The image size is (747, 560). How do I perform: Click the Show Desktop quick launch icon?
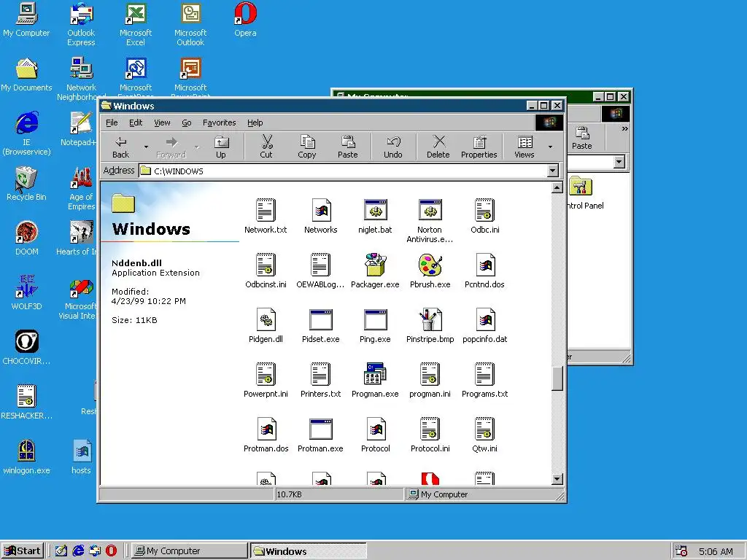(61, 551)
